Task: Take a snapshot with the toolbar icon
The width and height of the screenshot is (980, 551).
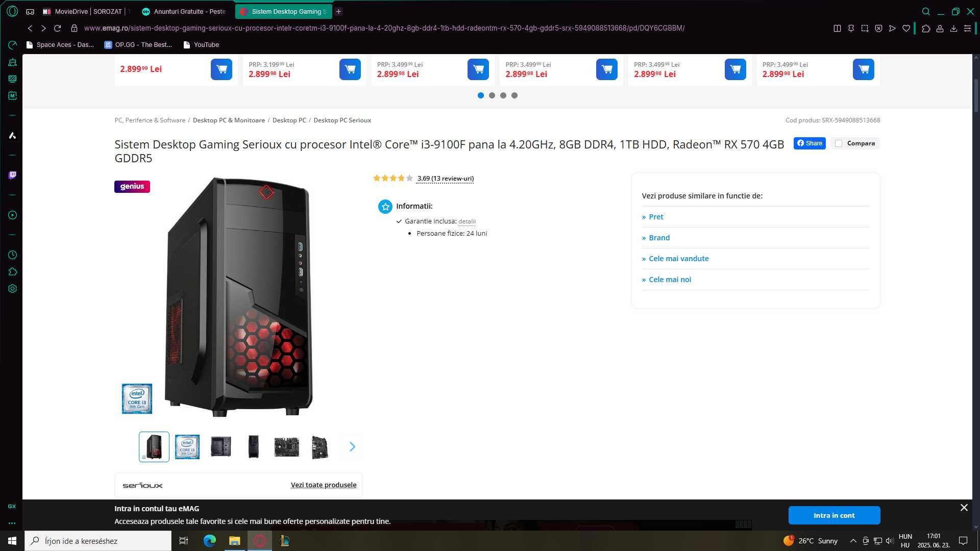Action: 865,29
